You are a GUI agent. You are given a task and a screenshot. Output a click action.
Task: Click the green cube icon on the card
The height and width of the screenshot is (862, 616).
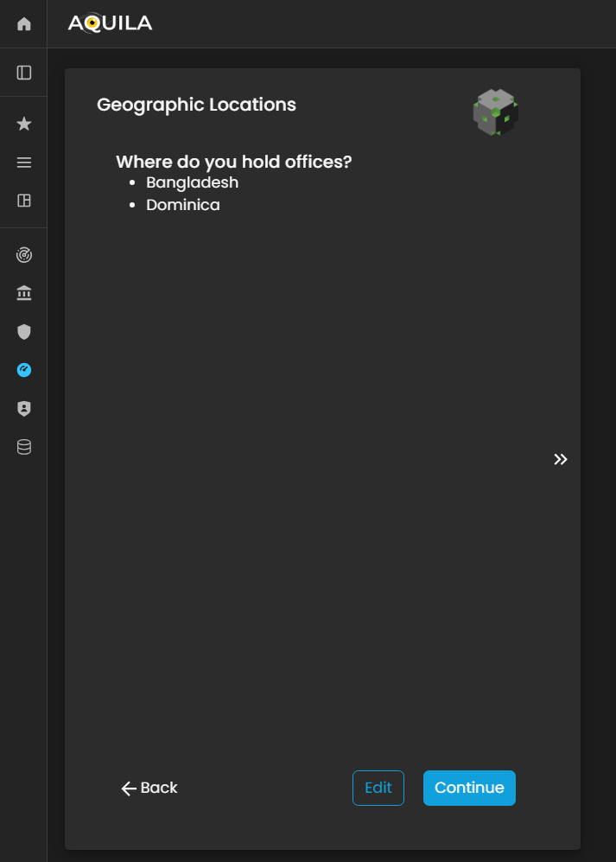(495, 112)
